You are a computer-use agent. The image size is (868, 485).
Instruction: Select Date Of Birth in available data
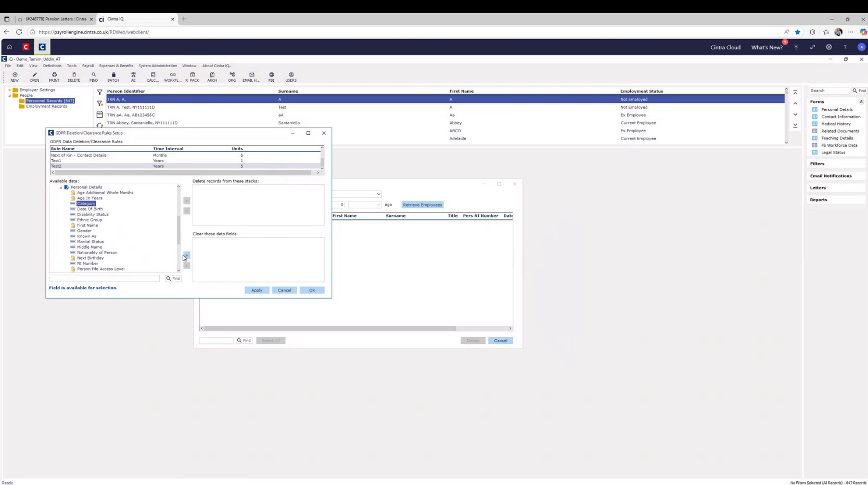pyautogui.click(x=90, y=209)
